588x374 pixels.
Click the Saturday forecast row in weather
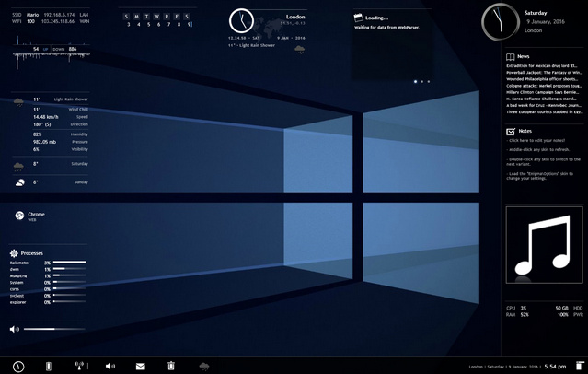click(x=51, y=165)
